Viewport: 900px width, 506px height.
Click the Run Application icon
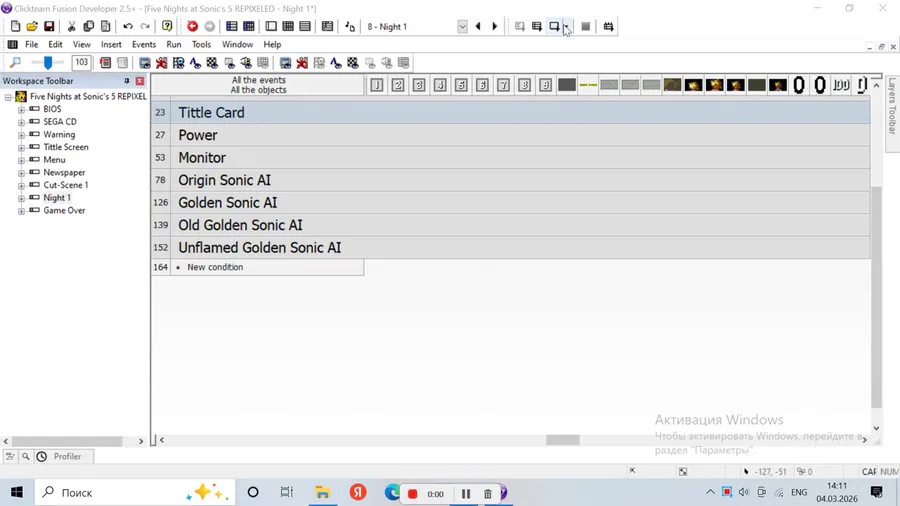pyautogui.click(x=537, y=26)
